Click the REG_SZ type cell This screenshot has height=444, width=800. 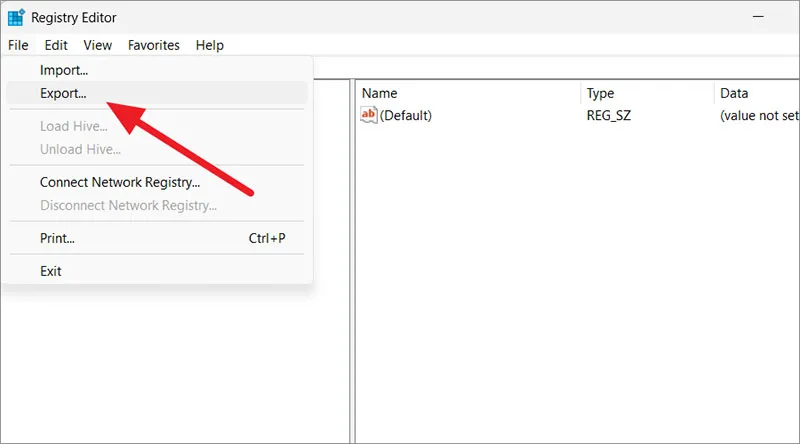point(609,115)
